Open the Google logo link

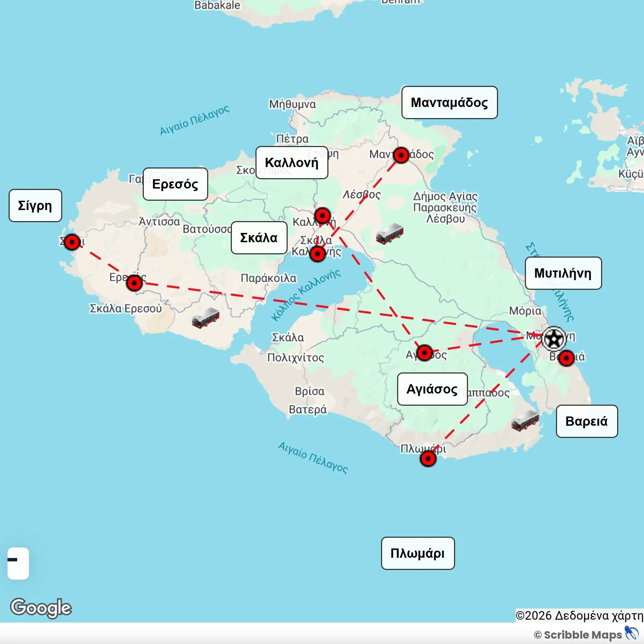(x=41, y=608)
